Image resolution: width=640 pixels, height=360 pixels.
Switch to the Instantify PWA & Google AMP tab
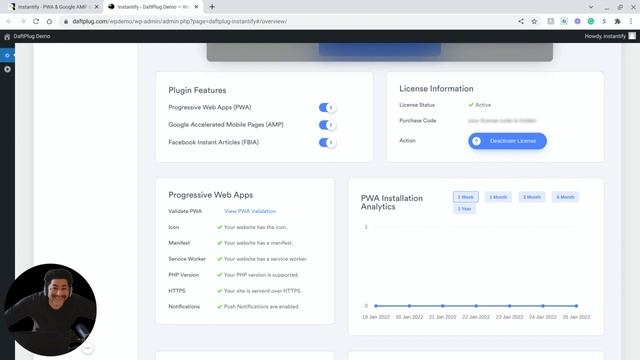coord(53,7)
